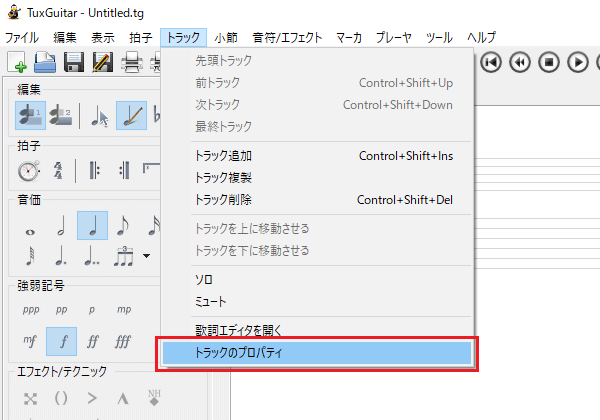The image size is (600, 420).
Task: Open the tuplet division dropdown arrow
Action: (147, 256)
